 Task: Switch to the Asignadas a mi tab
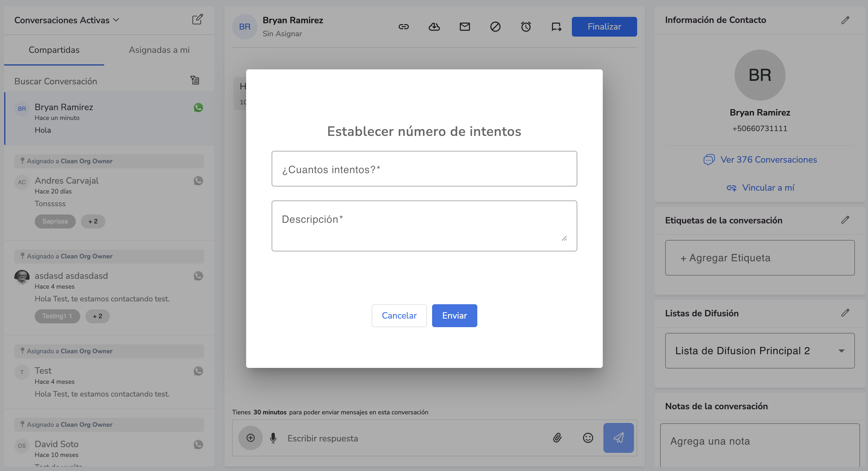tap(159, 50)
